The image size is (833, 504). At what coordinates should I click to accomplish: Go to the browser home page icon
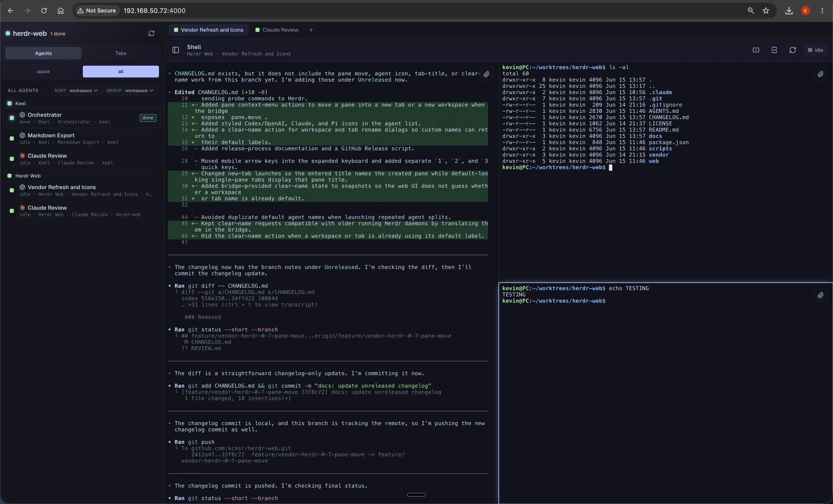tap(61, 10)
